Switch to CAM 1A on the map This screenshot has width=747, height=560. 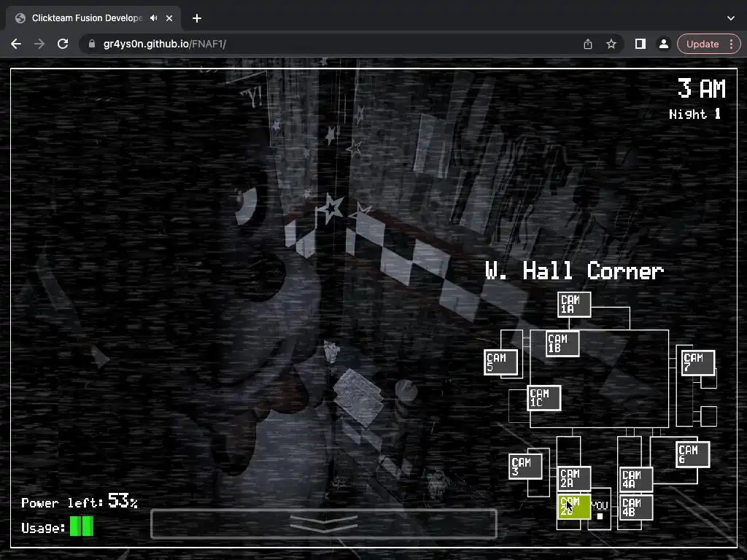pos(574,305)
